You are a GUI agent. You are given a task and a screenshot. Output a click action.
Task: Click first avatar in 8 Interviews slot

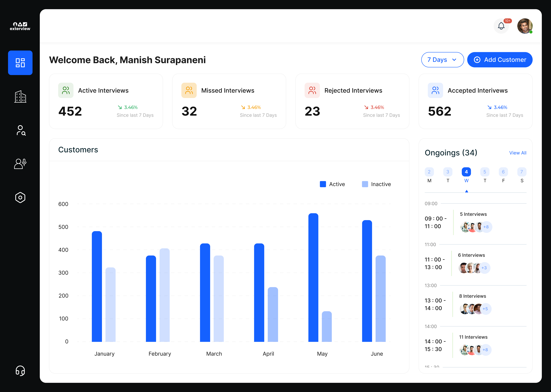coord(464,309)
